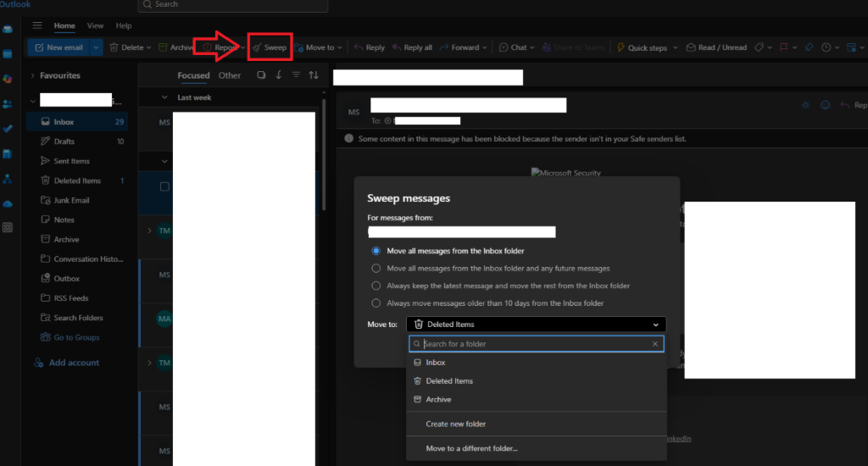Image resolution: width=868 pixels, height=466 pixels.
Task: Click Move to a different folder option
Action: 471,448
